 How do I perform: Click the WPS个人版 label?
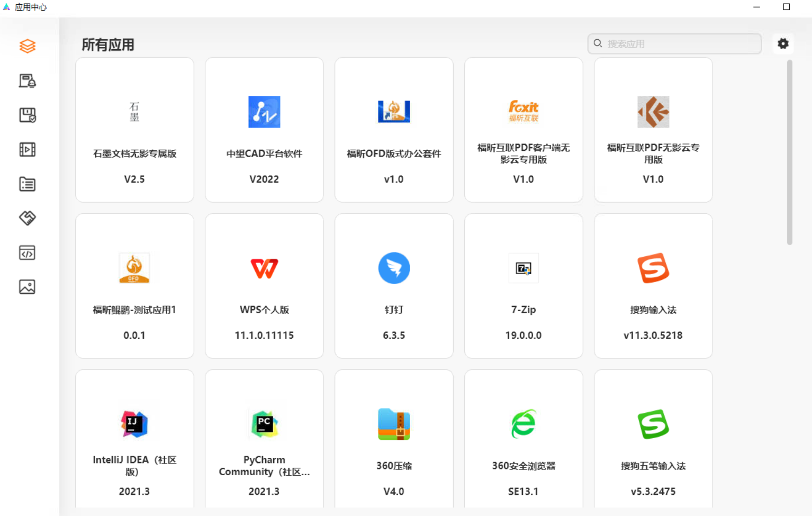[x=264, y=310]
